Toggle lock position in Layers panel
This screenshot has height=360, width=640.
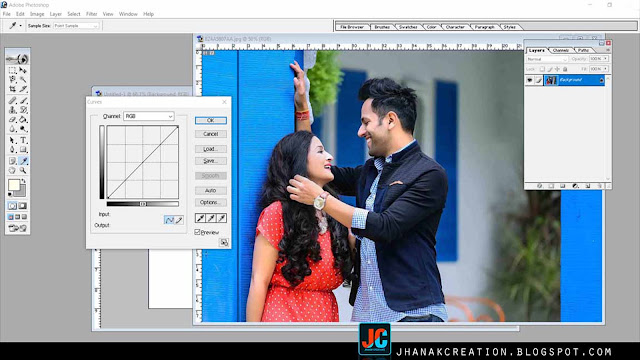(557, 69)
